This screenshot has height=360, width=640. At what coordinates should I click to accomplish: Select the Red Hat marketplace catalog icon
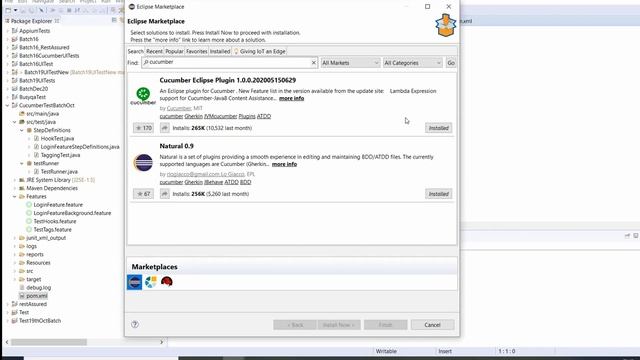(x=167, y=282)
